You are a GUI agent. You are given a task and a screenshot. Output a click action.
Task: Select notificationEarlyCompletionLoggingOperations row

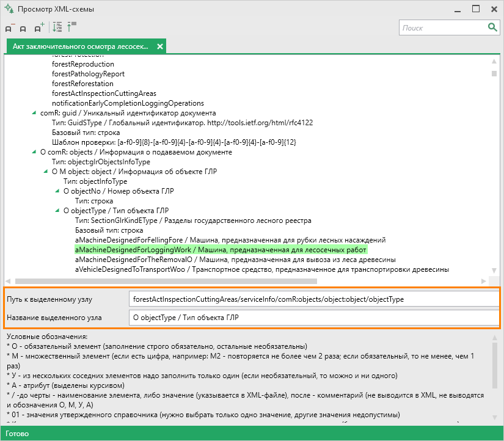[128, 103]
